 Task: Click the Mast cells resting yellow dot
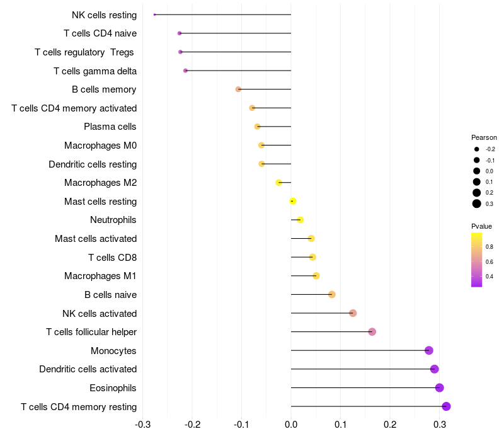(x=293, y=201)
